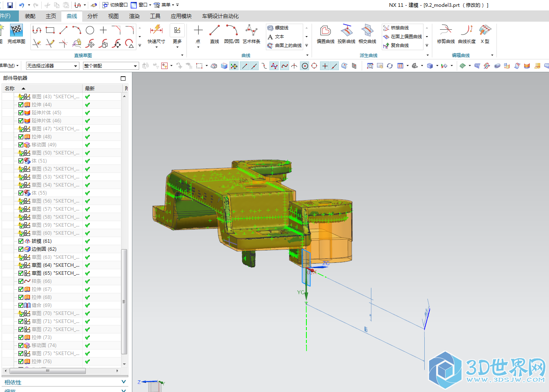Viewport: 549px width, 392px height.
Task: Expand the 派生曲线 group options arrow
Action: 427,55
